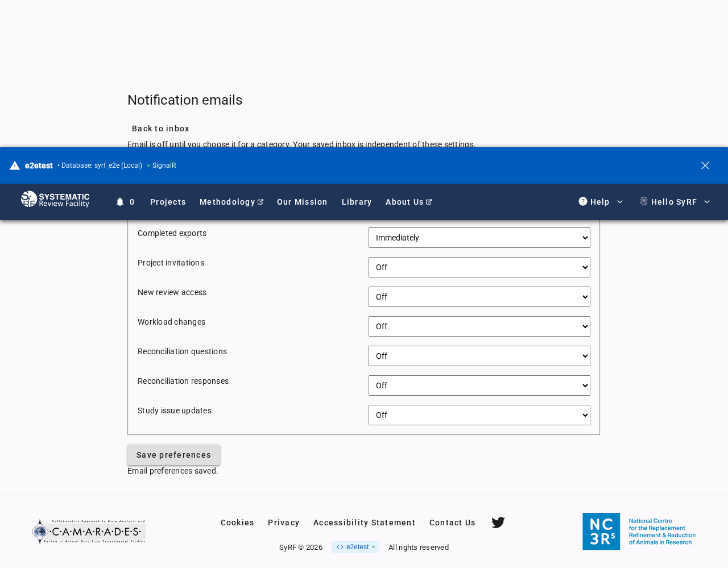Screen dimensions: 728x568
Task: Click the Notification emails heading
Action: 185,100
